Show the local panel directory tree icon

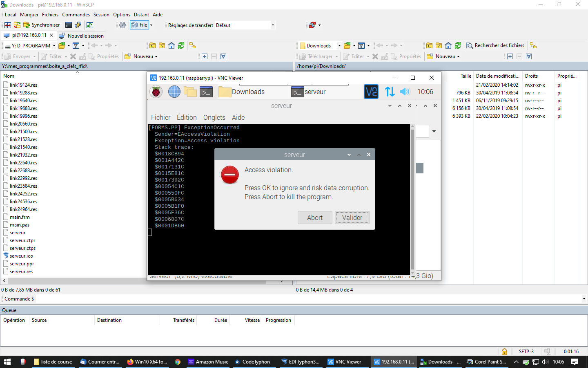[x=193, y=45]
